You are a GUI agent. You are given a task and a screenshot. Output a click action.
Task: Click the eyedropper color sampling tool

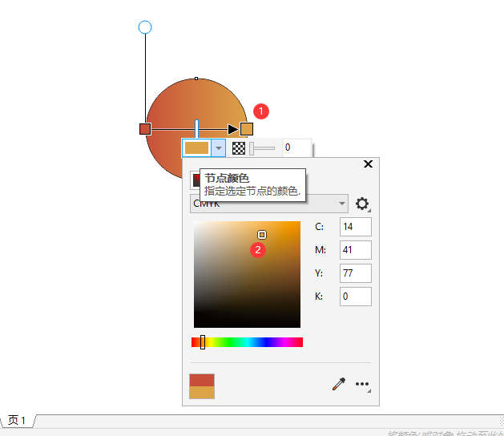tap(339, 384)
